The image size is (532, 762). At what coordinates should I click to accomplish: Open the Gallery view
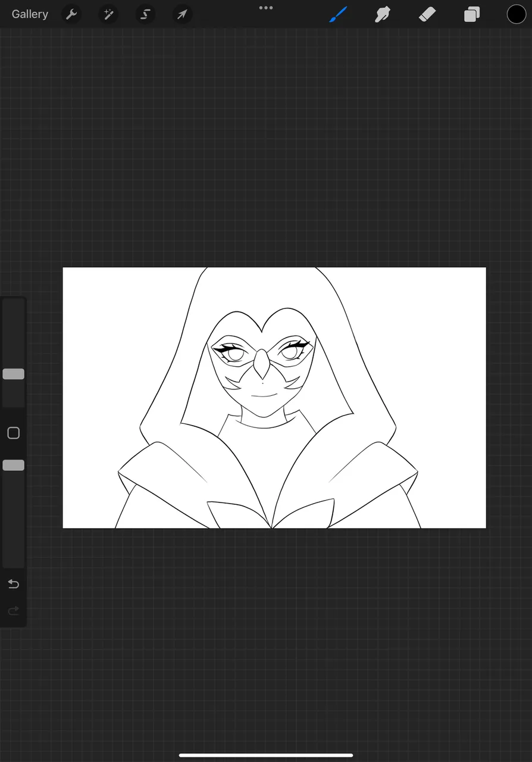pos(30,14)
